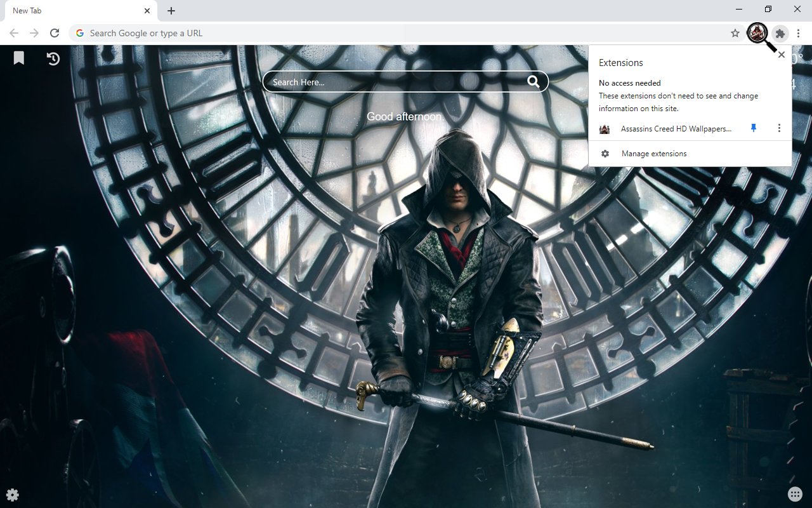Open the bookmarks icon on new tab page
The width and height of the screenshot is (812, 508).
[19, 58]
